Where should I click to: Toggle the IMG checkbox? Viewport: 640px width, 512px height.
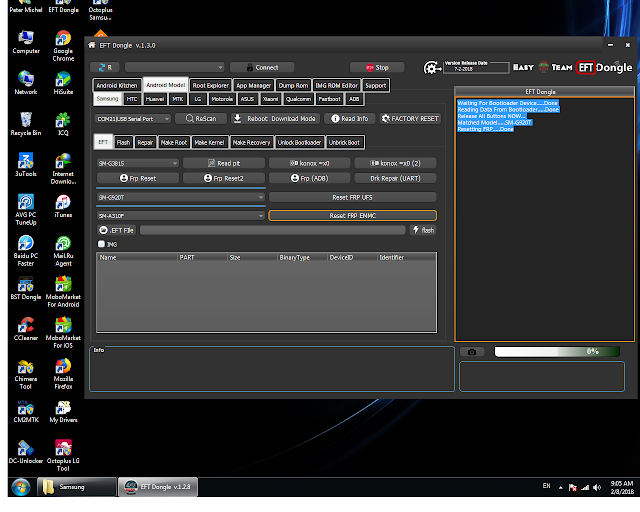(x=101, y=244)
